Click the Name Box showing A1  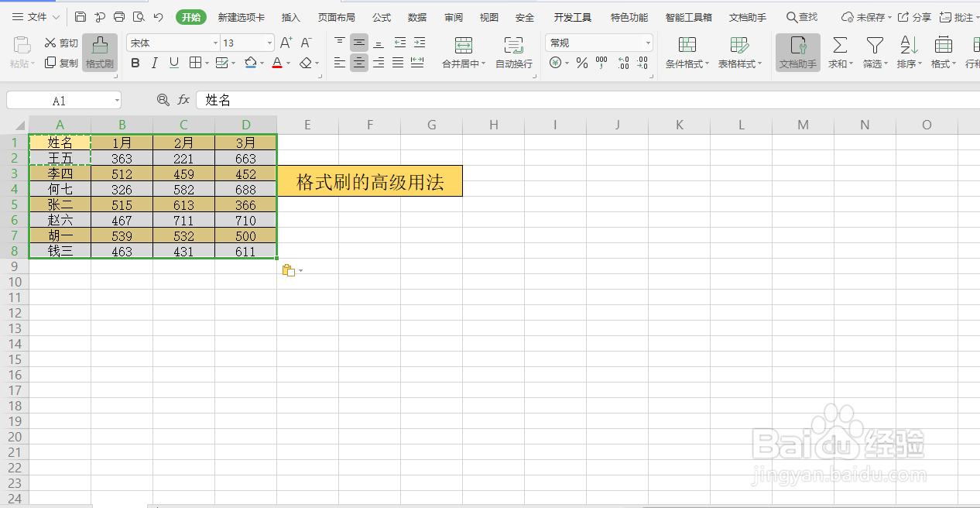click(x=63, y=100)
